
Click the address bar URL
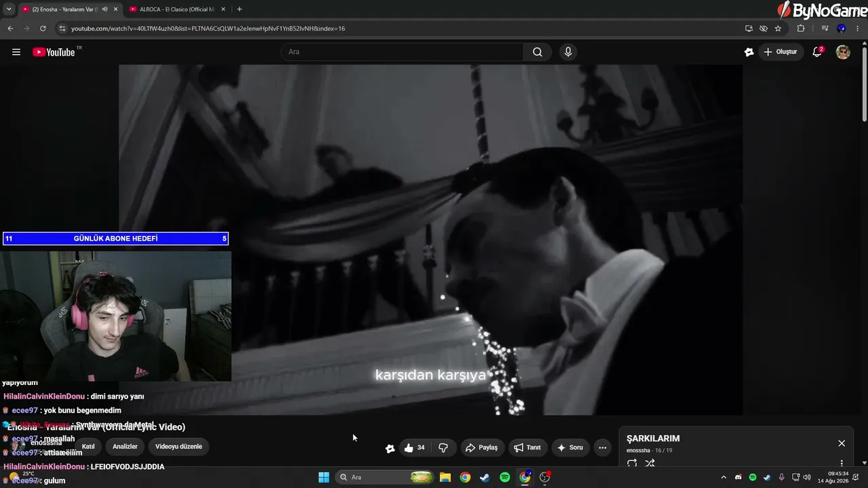(x=208, y=28)
